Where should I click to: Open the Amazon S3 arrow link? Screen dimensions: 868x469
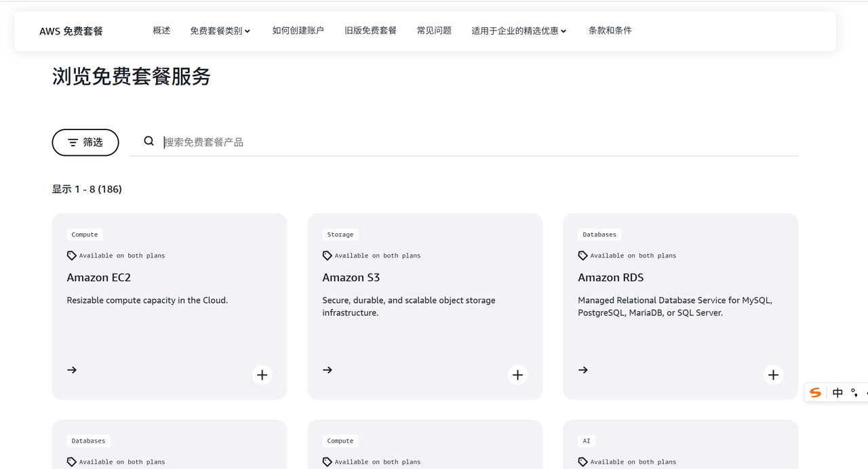328,370
